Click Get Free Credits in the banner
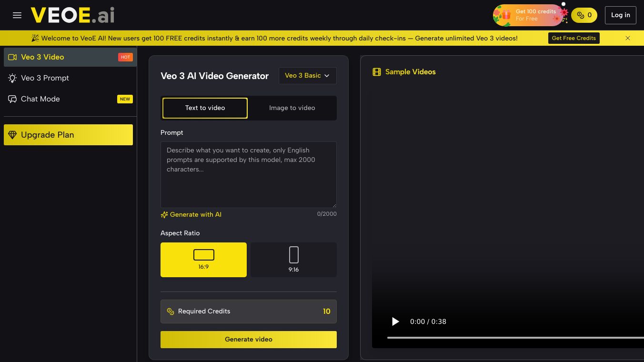Screen dimensions: 644x362 click(574, 38)
